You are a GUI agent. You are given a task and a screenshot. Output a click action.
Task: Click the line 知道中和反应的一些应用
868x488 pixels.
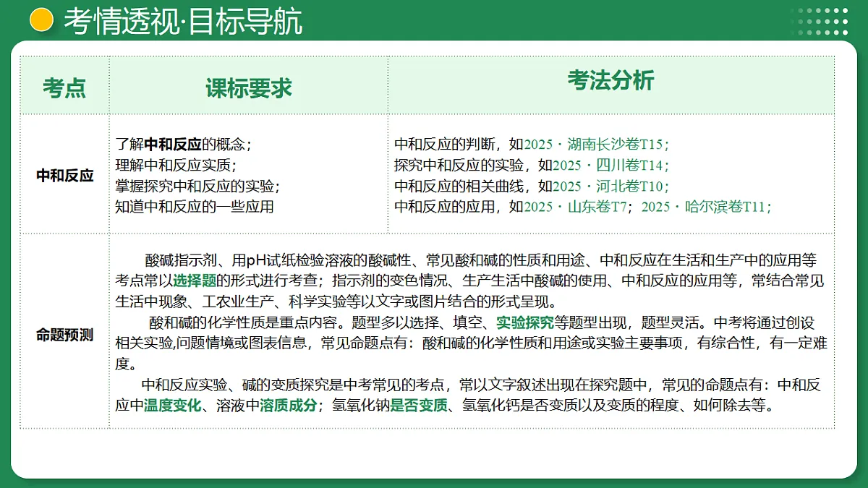(x=195, y=207)
